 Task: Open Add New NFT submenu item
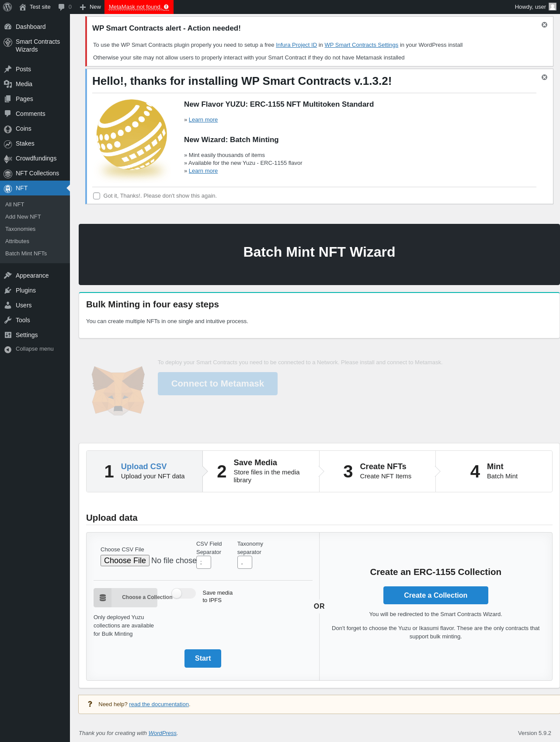tap(23, 217)
